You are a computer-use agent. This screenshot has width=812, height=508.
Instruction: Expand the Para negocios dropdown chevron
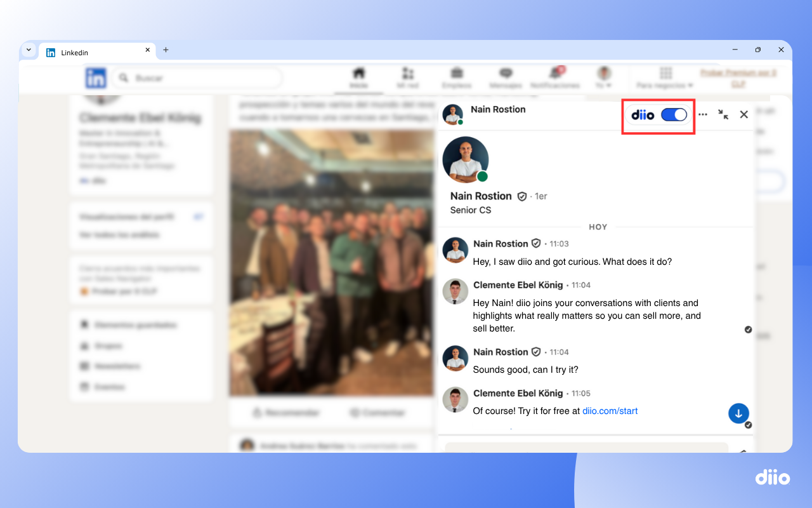691,84
